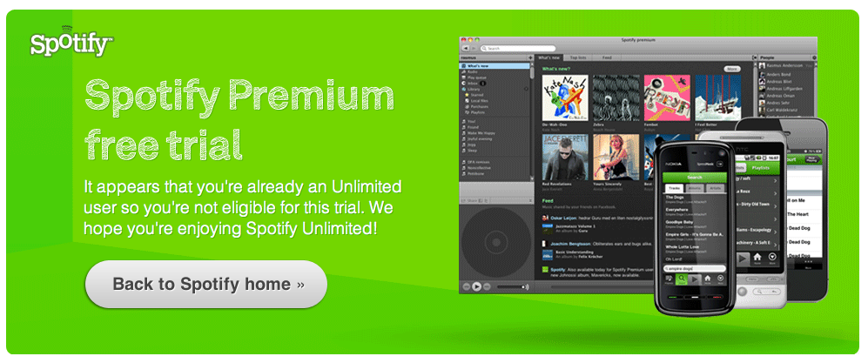Viewport: 868px width, 363px height.
Task: Click the Spotify logo
Action: 71,42
